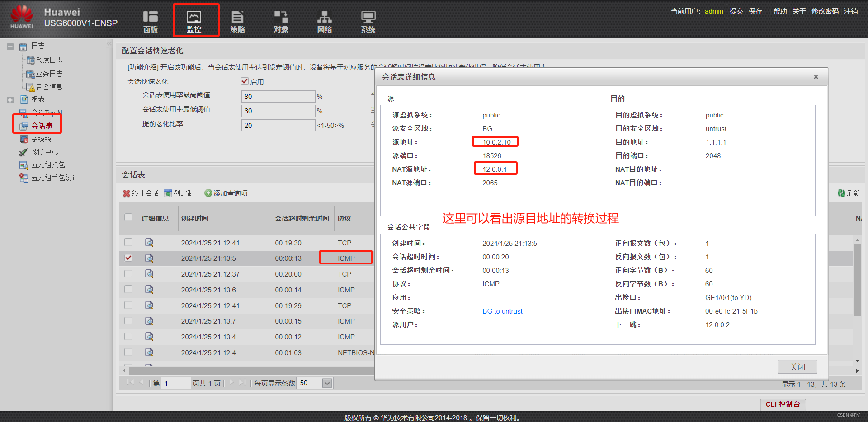This screenshot has width=868, height=422.
Task: Open 五元组抓包 packet capture
Action: [48, 165]
